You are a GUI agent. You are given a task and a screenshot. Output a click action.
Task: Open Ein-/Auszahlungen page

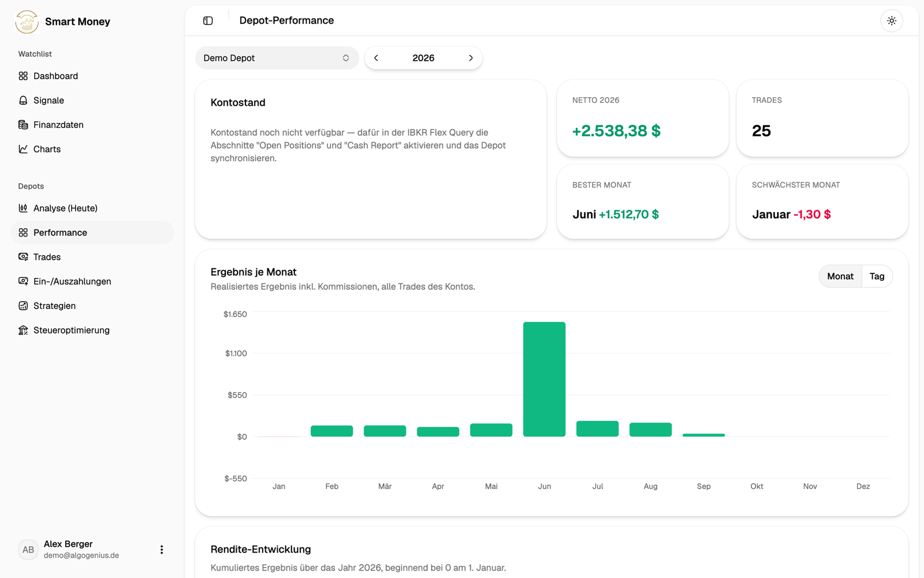(x=92, y=281)
